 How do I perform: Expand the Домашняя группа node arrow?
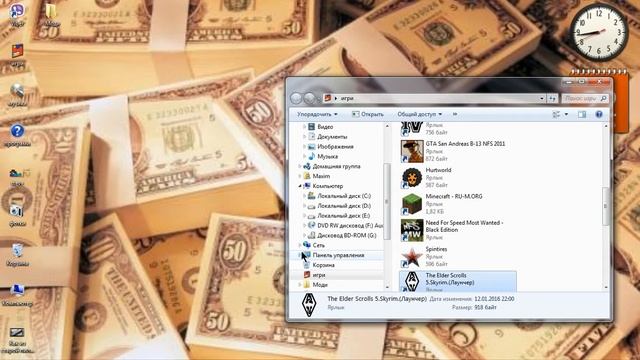pos(300,167)
